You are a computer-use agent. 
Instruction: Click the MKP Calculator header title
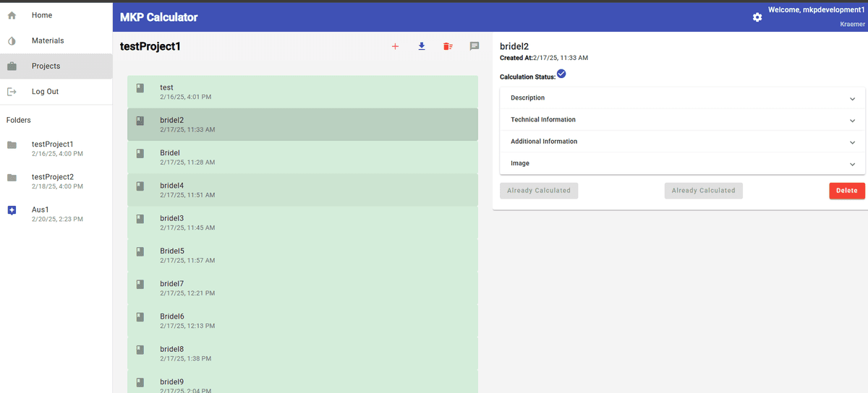158,17
